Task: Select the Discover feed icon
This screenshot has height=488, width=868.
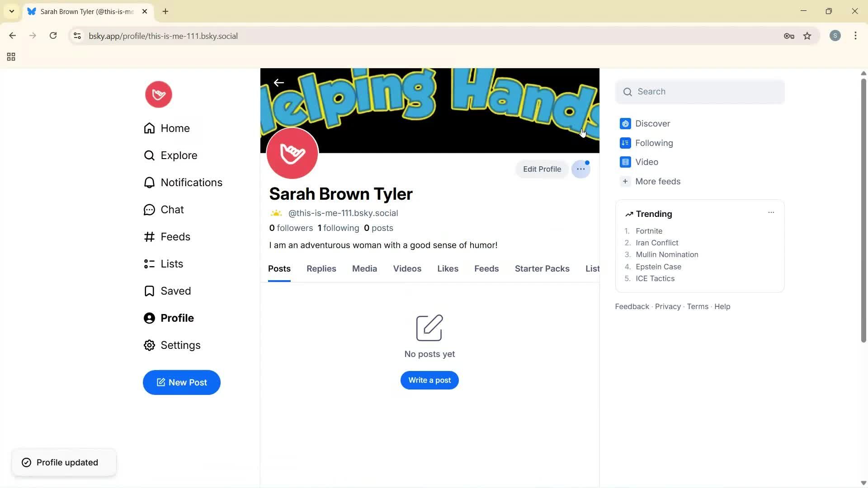Action: (x=625, y=123)
